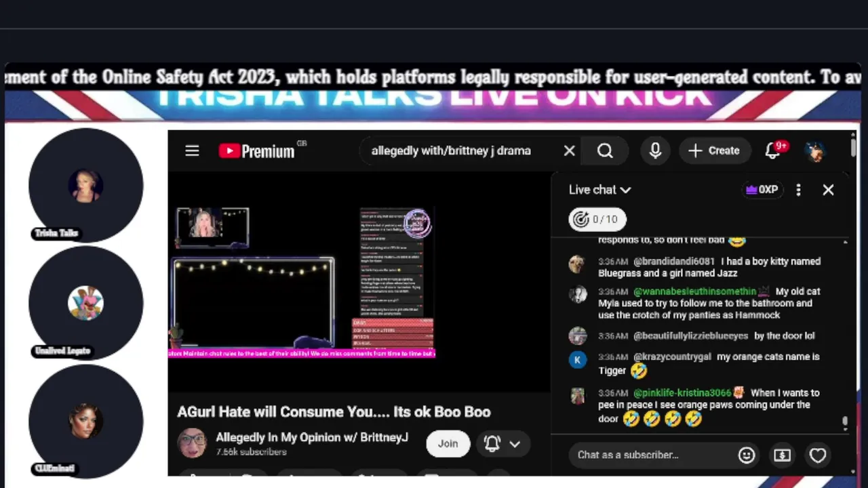Join the Allegedly In My Opinion channel
Image resolution: width=868 pixels, height=488 pixels.
(x=448, y=443)
